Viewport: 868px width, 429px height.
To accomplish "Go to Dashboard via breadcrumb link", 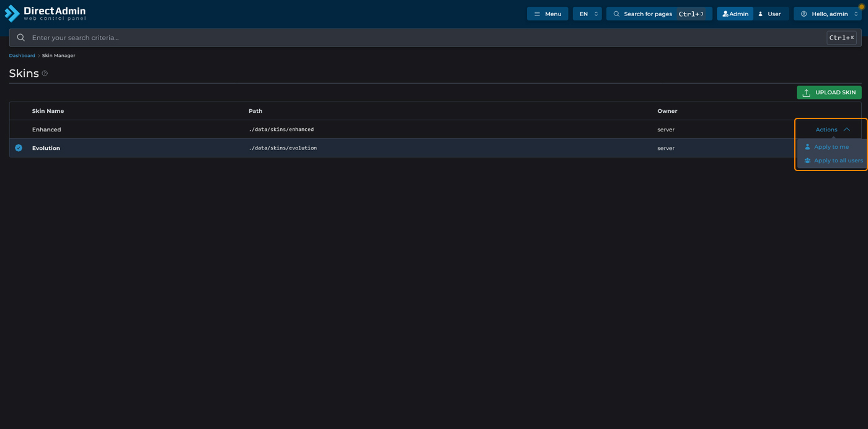I will [x=22, y=56].
